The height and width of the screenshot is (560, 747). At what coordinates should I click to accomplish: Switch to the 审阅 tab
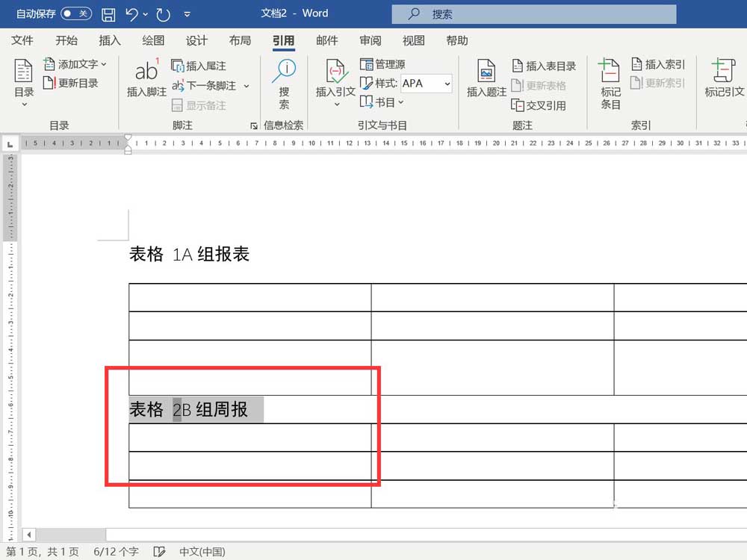[x=371, y=40]
